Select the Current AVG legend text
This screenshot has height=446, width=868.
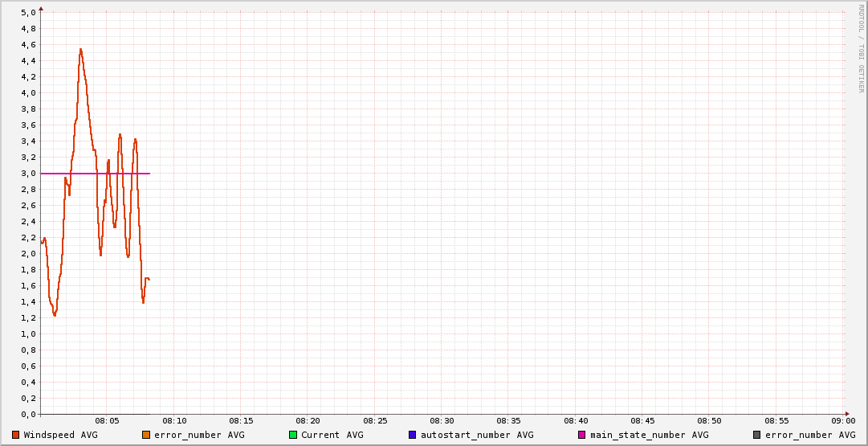[x=332, y=435]
